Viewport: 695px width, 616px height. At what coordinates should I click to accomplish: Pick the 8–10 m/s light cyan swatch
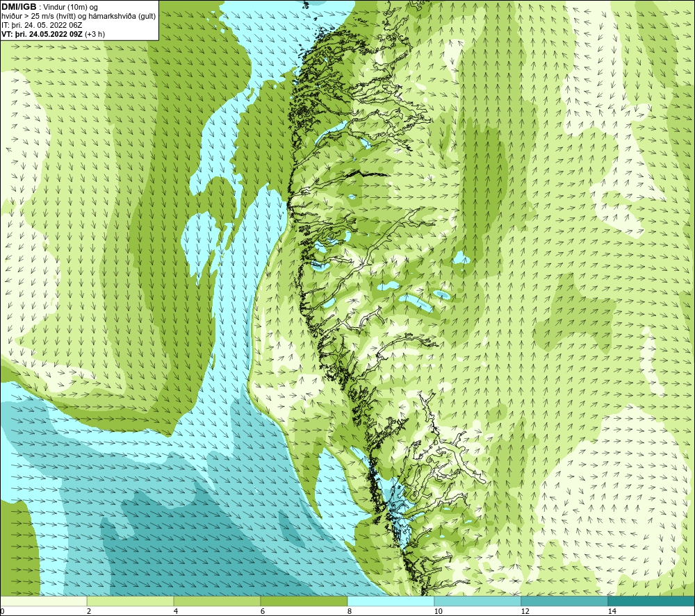point(391,601)
